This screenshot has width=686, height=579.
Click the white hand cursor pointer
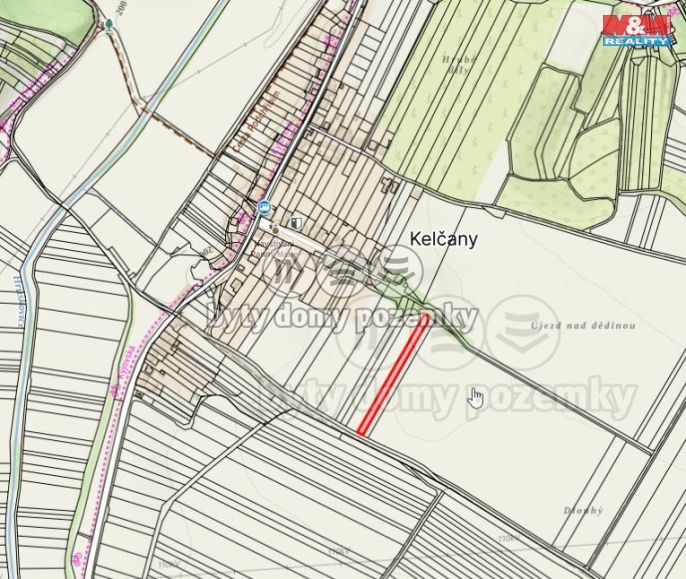[x=476, y=397]
